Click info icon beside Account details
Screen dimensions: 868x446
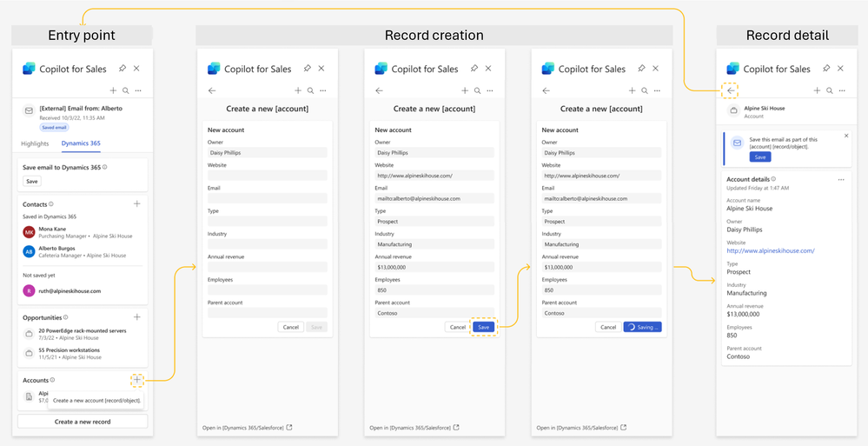(773, 179)
